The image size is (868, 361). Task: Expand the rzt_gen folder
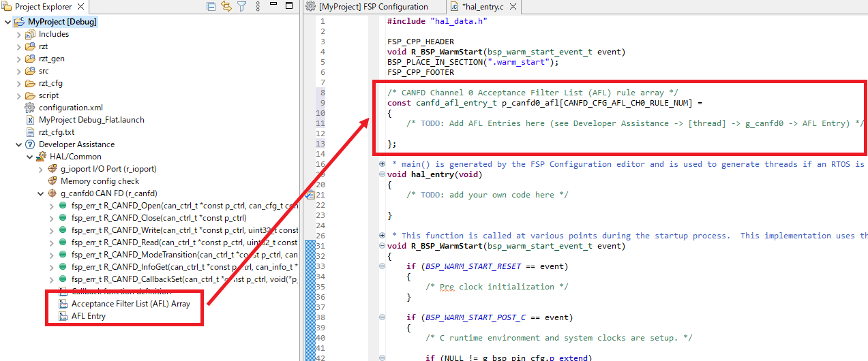pyautogui.click(x=18, y=59)
